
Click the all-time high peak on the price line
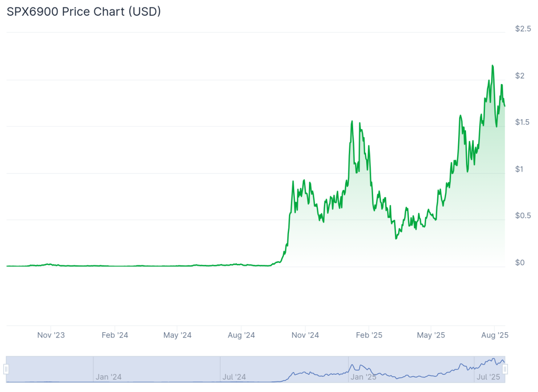pyautogui.click(x=492, y=66)
